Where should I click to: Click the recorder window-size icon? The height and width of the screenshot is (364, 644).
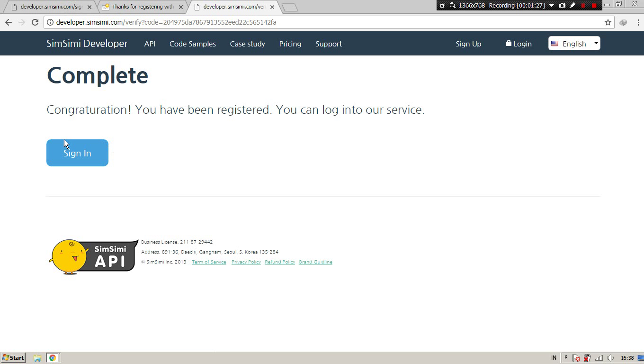(442, 5)
